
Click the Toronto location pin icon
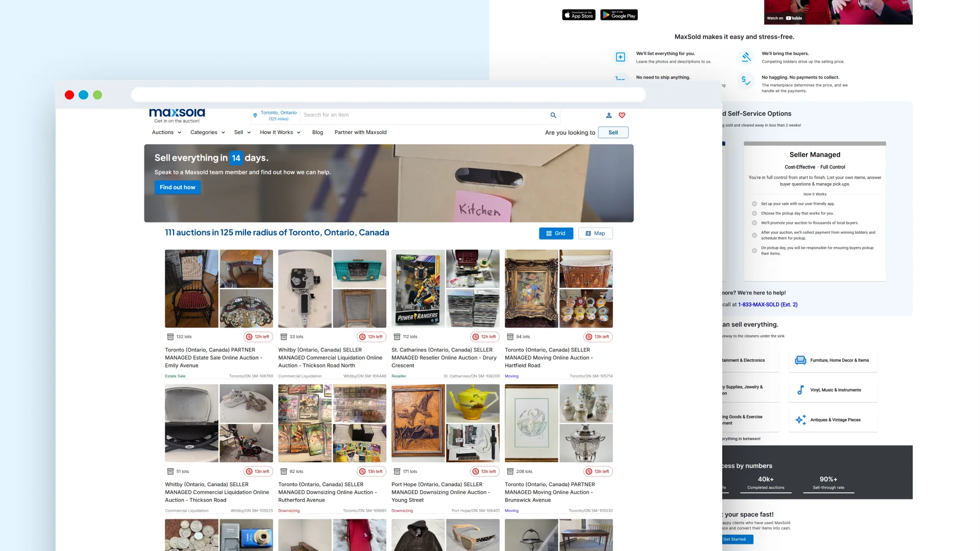[x=255, y=115]
